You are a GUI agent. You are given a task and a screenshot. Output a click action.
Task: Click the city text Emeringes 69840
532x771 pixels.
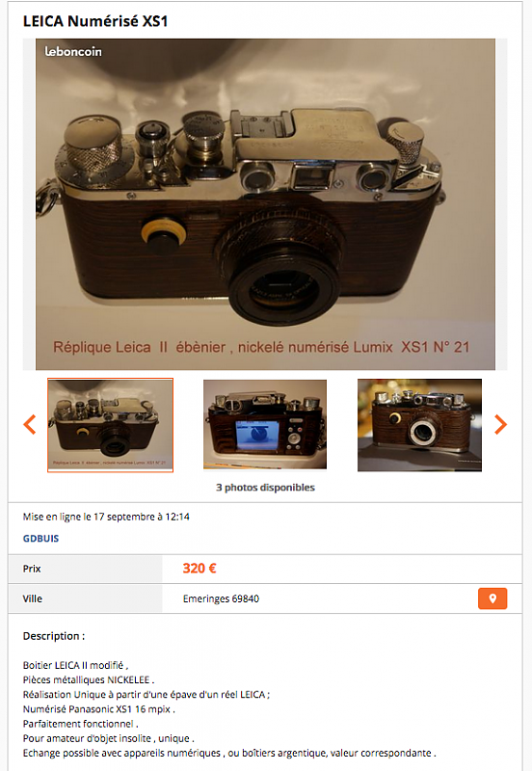tap(222, 598)
